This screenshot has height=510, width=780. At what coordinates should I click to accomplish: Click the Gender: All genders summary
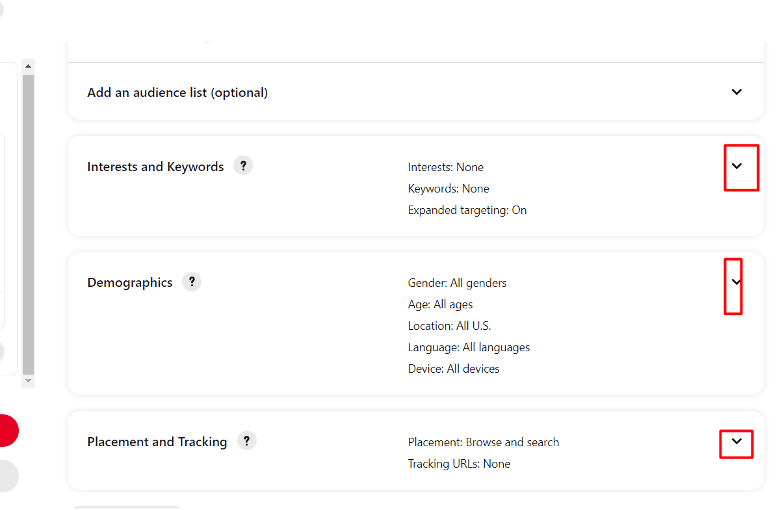pos(457,283)
